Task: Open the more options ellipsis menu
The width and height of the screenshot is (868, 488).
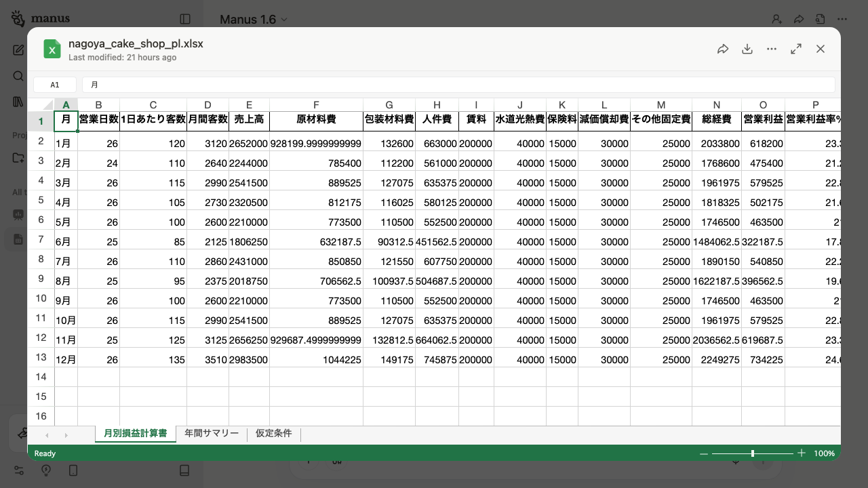Action: pos(772,49)
